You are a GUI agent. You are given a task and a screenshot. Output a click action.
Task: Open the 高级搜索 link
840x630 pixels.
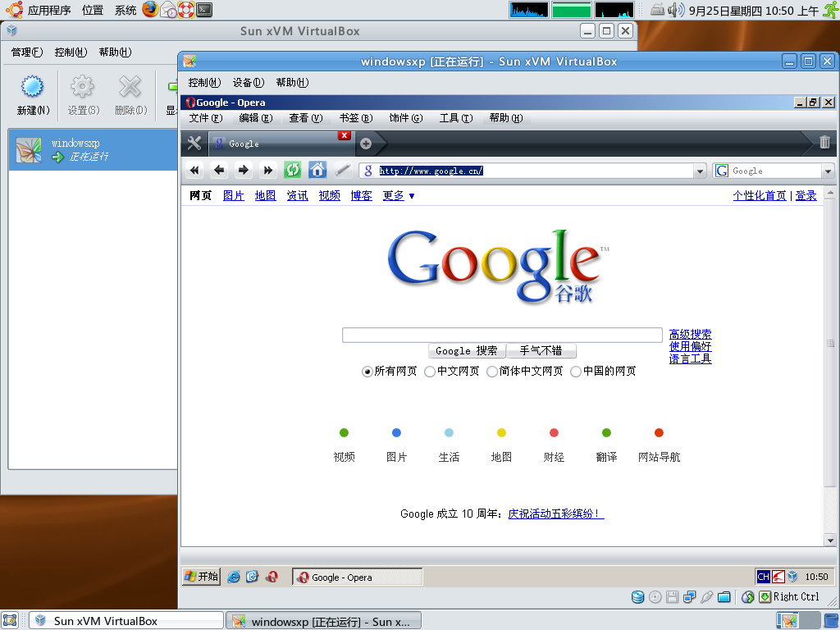click(690, 335)
